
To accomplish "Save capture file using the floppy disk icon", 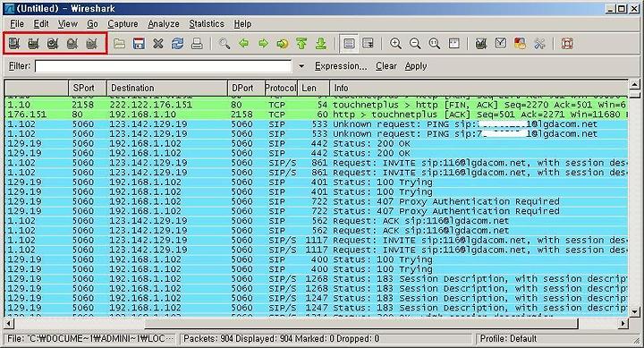I will [x=139, y=43].
